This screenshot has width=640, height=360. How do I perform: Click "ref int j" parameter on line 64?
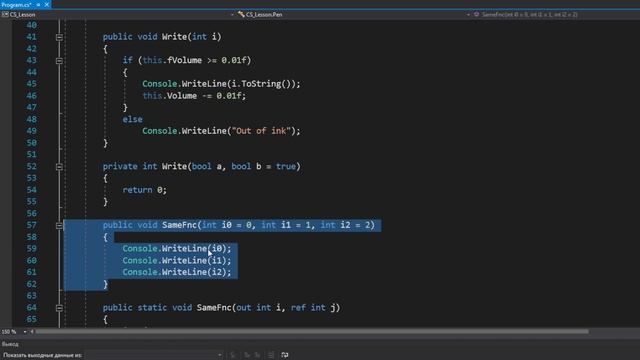pos(313,308)
